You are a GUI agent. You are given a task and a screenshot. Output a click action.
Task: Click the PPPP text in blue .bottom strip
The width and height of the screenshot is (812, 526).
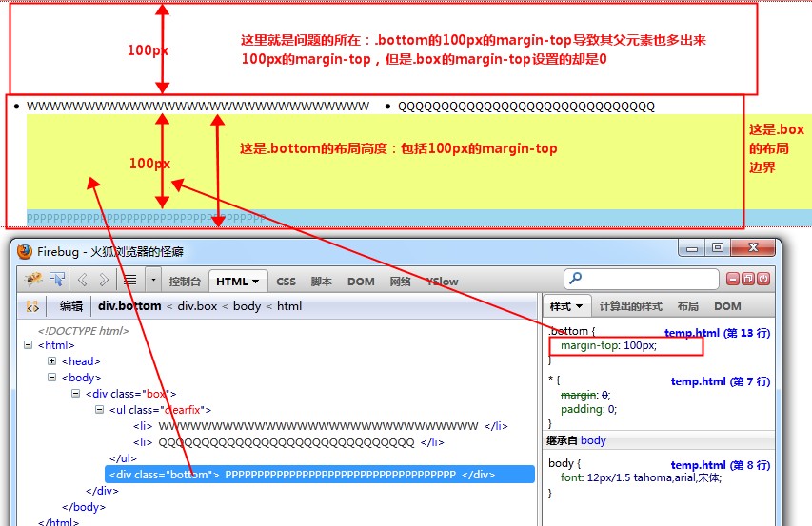tap(146, 218)
